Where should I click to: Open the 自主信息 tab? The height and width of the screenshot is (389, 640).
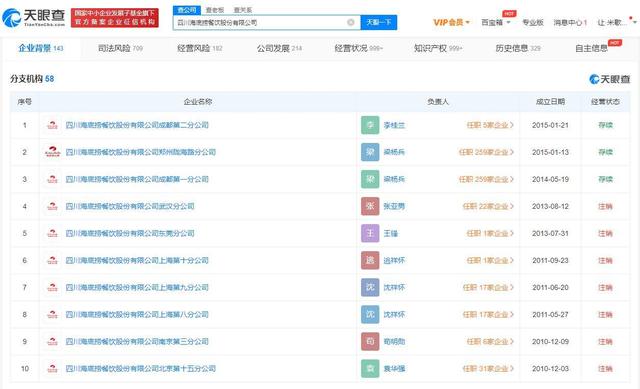point(591,48)
